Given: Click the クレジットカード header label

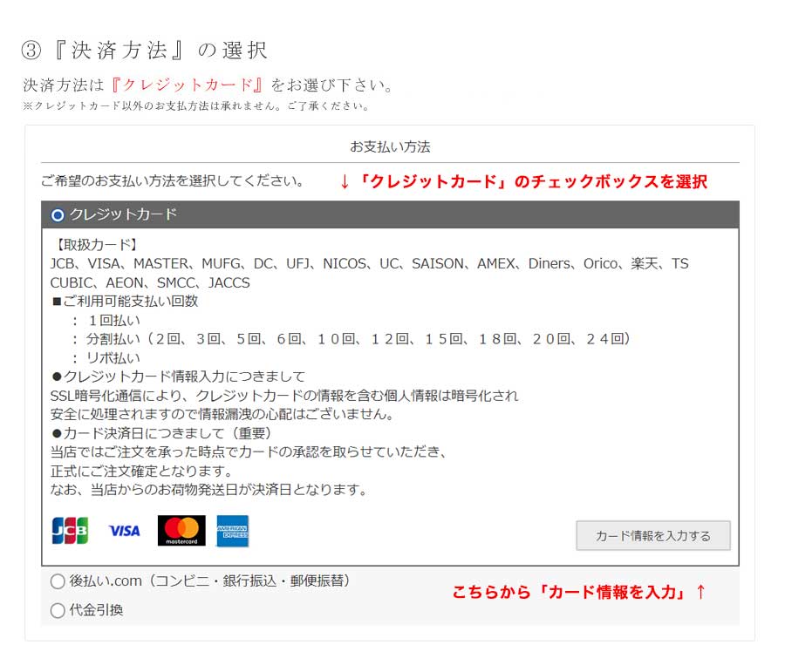Looking at the screenshot, I should pyautogui.click(x=123, y=214).
